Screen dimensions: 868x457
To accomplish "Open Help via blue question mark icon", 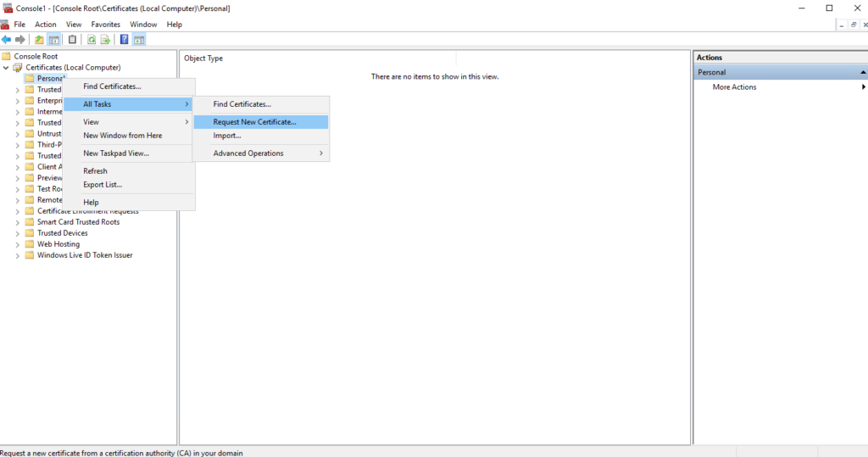I will pyautogui.click(x=124, y=39).
